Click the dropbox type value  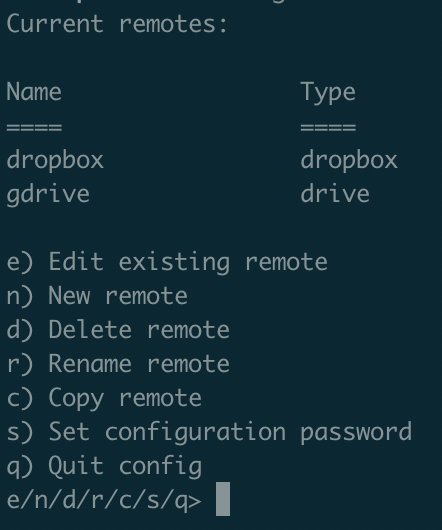349,161
